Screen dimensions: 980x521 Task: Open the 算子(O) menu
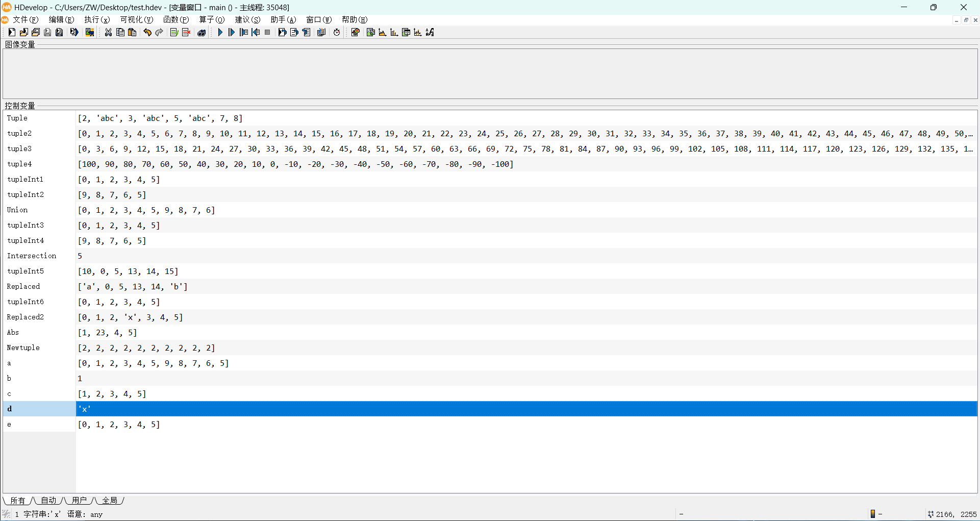pos(211,19)
